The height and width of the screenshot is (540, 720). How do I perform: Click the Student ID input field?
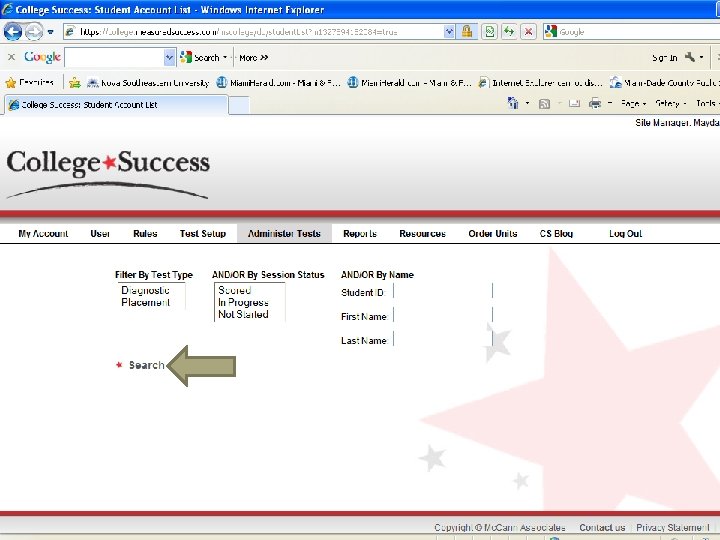coord(443,291)
